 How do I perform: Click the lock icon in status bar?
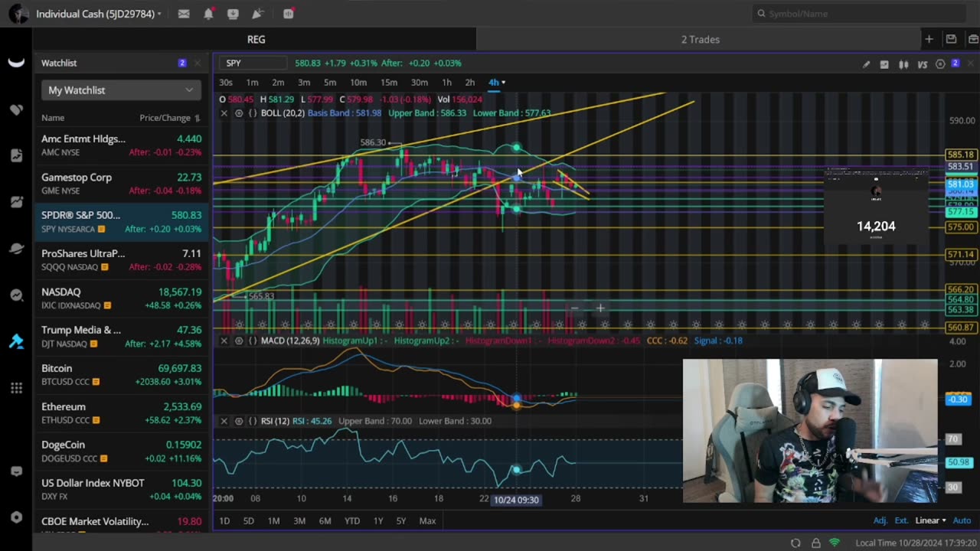(815, 543)
